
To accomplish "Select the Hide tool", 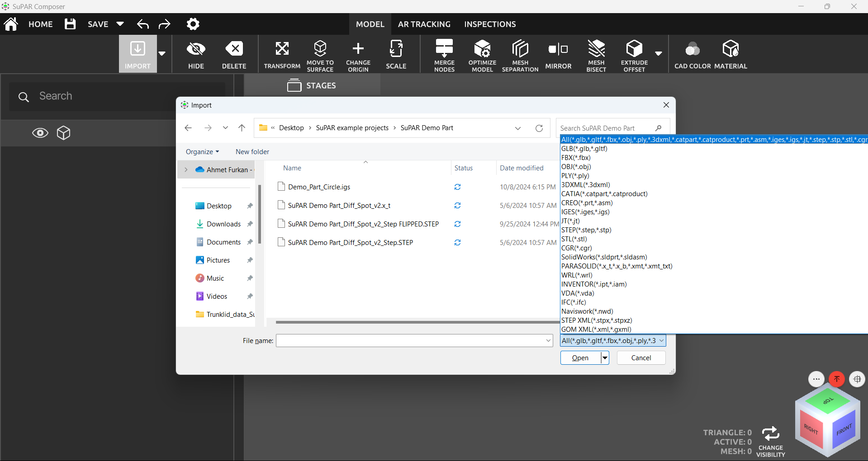I will point(196,54).
